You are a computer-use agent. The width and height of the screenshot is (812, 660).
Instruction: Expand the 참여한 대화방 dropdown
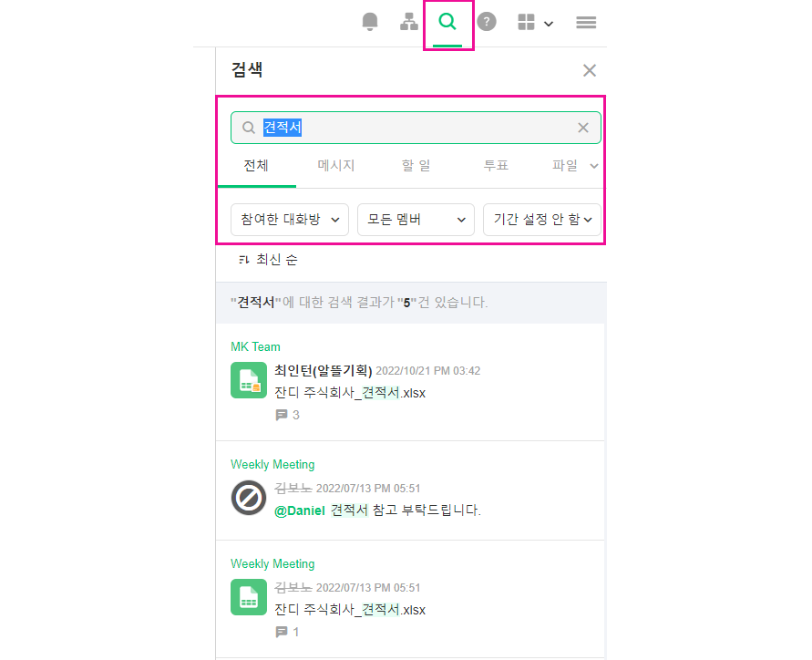(290, 220)
